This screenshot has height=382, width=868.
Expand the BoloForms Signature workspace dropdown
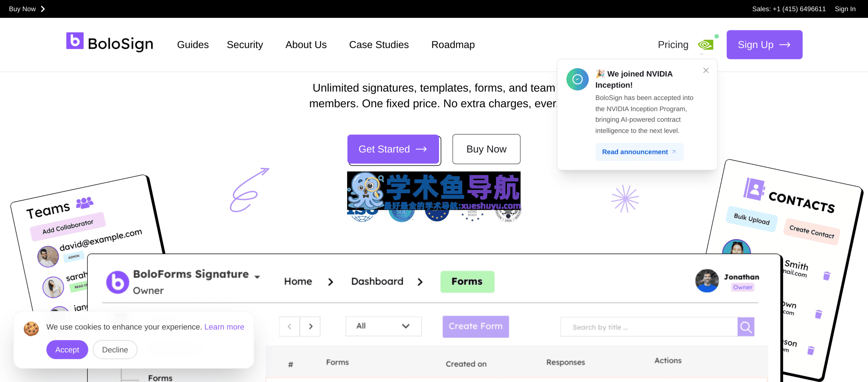tap(257, 277)
